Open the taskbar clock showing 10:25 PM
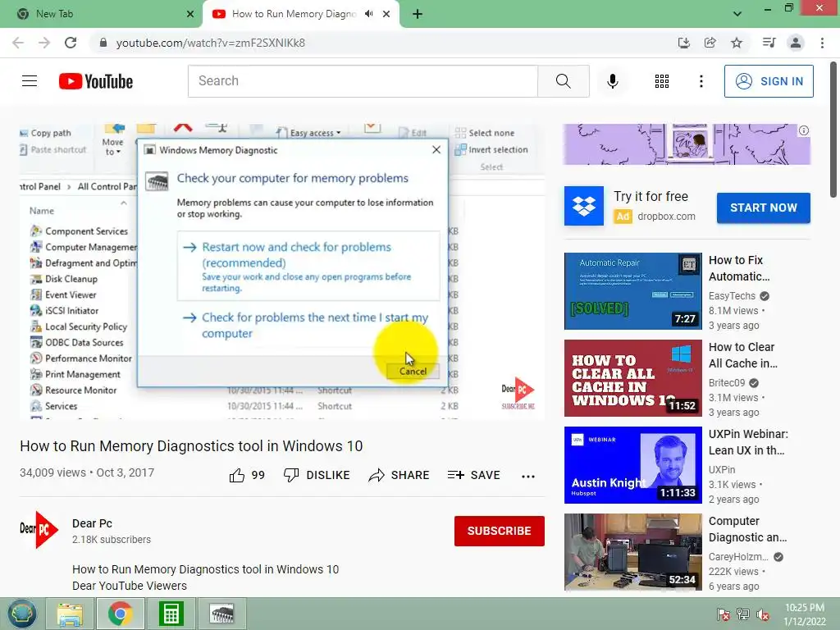This screenshot has width=840, height=630. click(804, 614)
